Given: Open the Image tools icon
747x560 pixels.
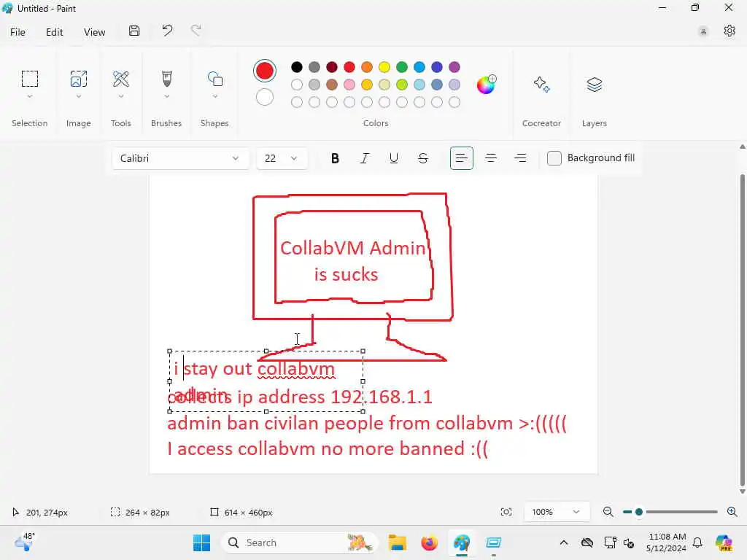Looking at the screenshot, I should [x=79, y=79].
